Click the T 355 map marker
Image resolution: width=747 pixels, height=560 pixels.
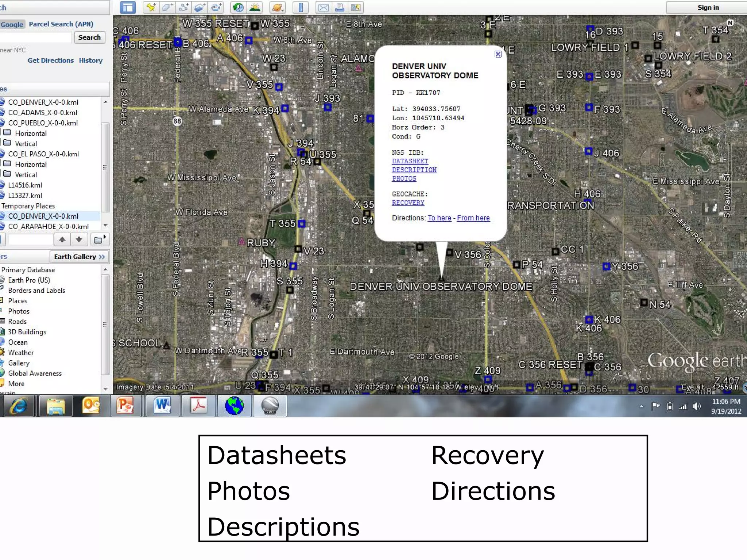[301, 223]
